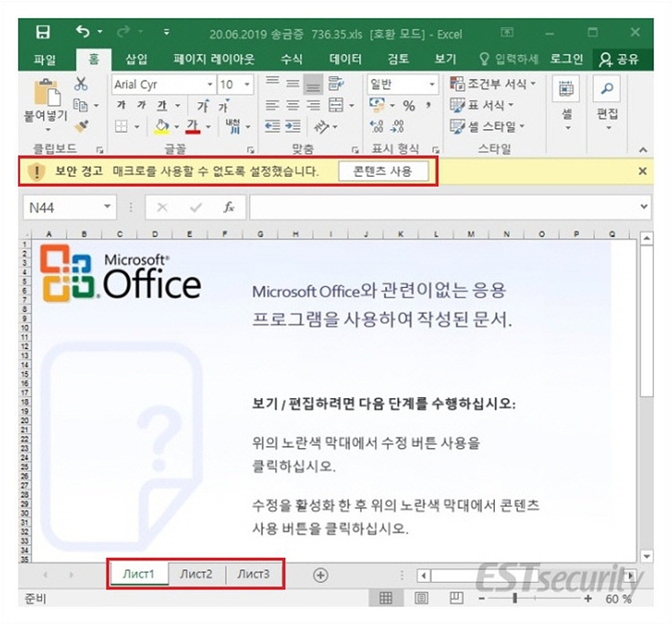Screen dimensions: 672x625
Task: Decrease decimal places icon
Action: coord(397,126)
